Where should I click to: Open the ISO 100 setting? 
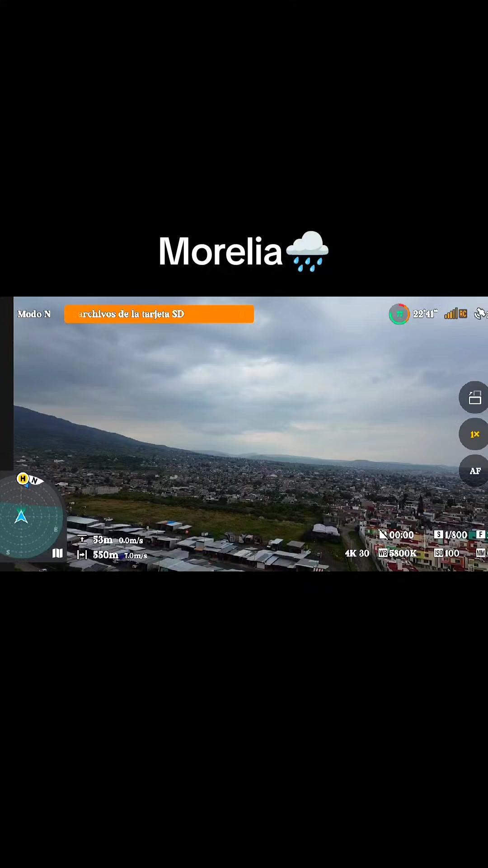[x=447, y=553]
